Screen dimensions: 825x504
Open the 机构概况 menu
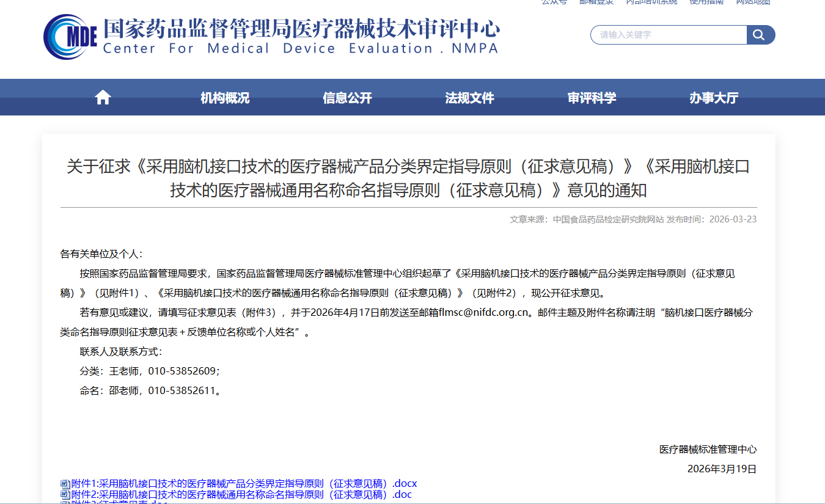(x=225, y=98)
